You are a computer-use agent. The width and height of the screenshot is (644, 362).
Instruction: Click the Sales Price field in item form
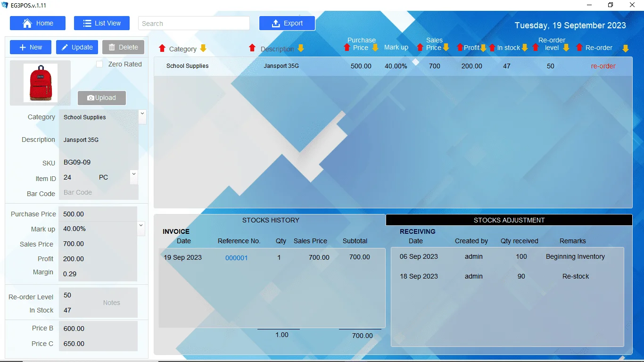tap(98, 244)
